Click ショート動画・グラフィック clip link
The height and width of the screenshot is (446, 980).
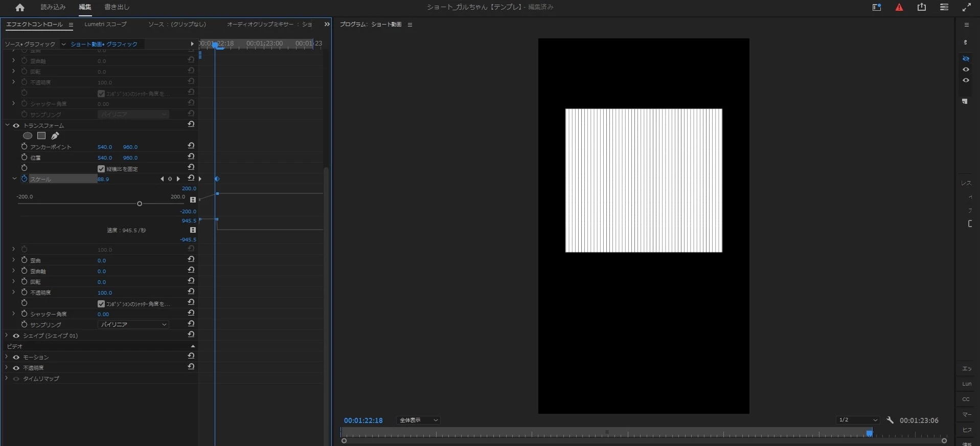pos(104,44)
